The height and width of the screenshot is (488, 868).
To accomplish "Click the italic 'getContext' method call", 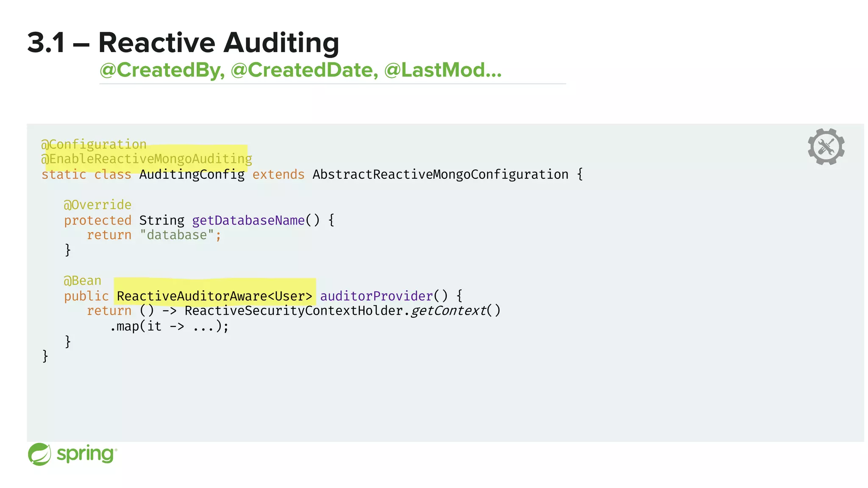I will (x=448, y=311).
